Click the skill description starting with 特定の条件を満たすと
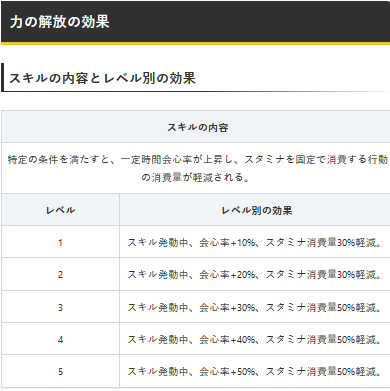Screen dimensions: 390x391 point(197,168)
